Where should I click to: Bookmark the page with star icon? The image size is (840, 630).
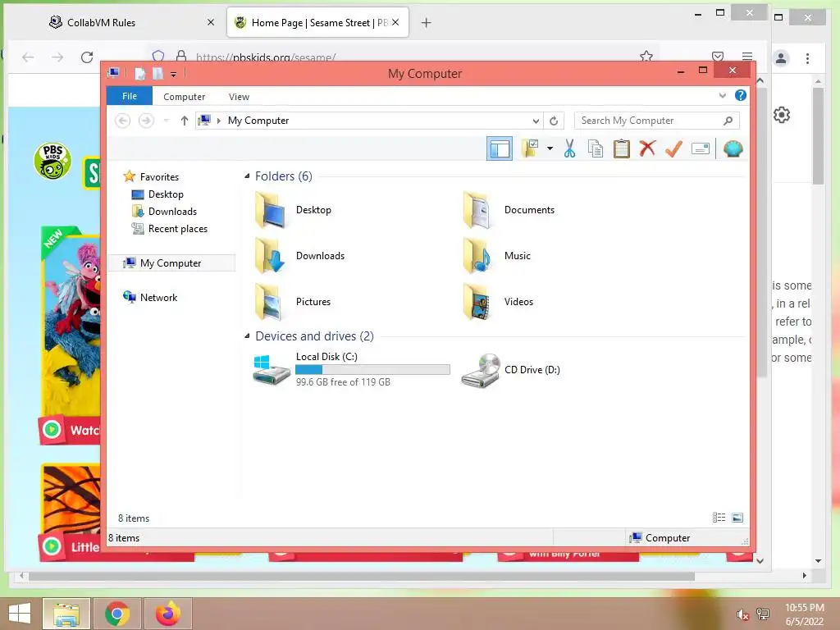coord(646,57)
